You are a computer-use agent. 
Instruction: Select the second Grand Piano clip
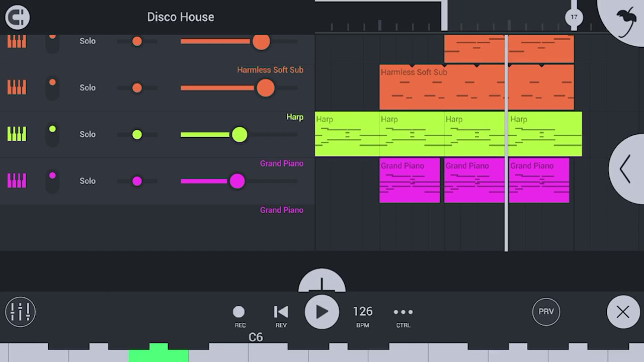(x=474, y=180)
